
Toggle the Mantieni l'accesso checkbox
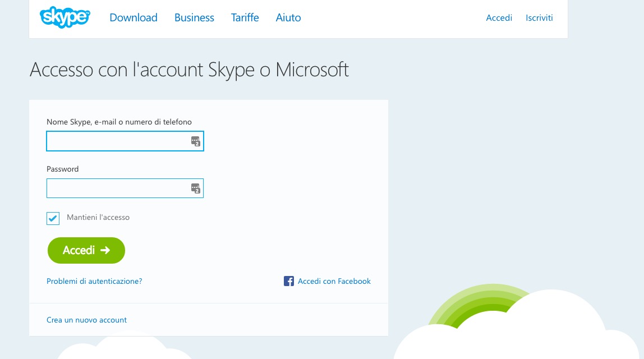[x=53, y=218]
